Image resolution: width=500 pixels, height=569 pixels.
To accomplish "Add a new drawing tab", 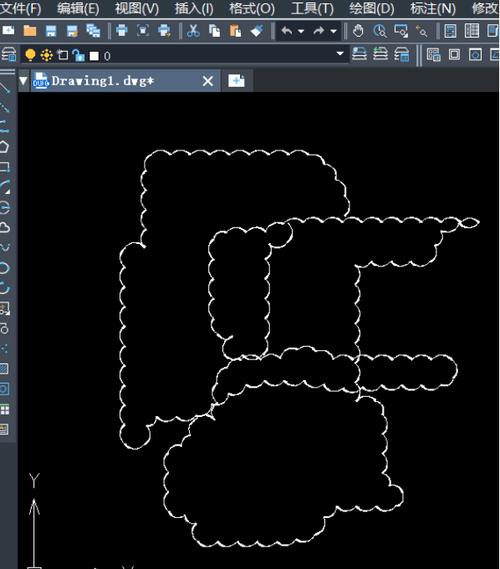I will pyautogui.click(x=236, y=81).
